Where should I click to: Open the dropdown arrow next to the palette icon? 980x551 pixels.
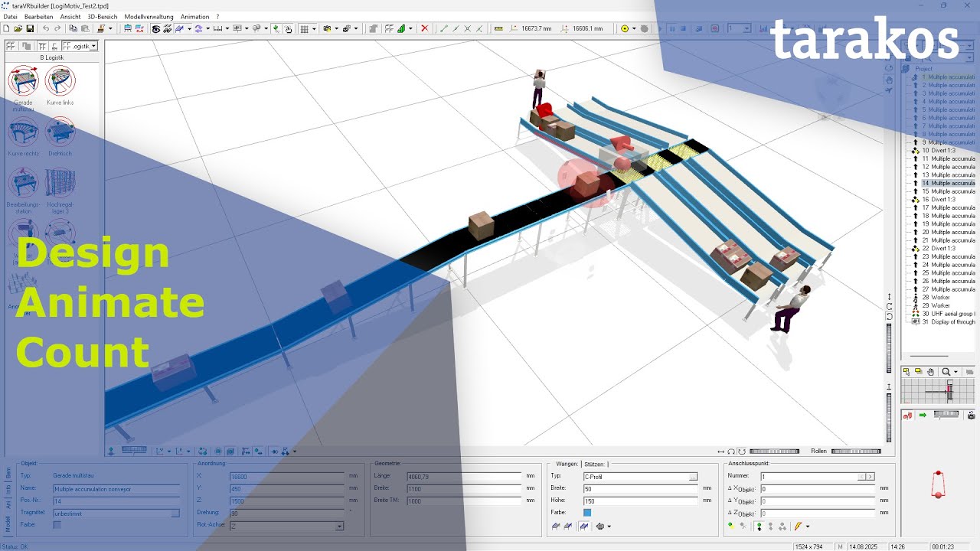[x=609, y=527]
